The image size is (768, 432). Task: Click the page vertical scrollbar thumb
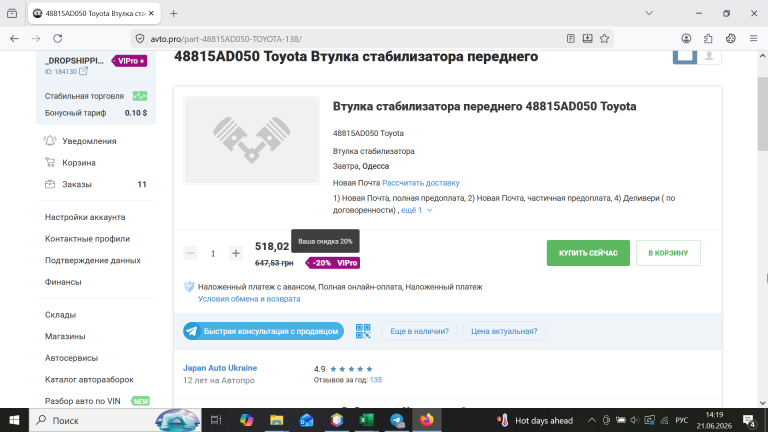(762, 114)
